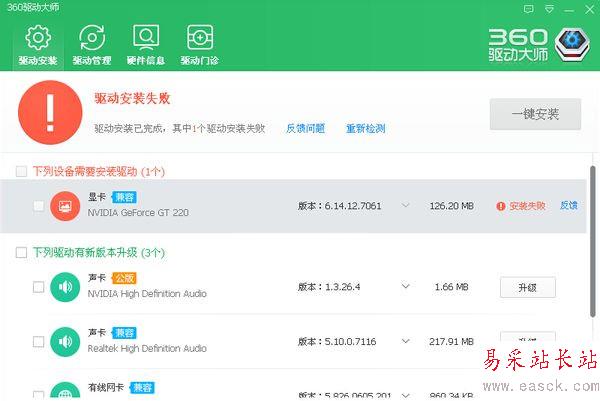Toggle checkbox for 下列设备需要安装驱动
The image size is (600, 401).
pyautogui.click(x=21, y=171)
